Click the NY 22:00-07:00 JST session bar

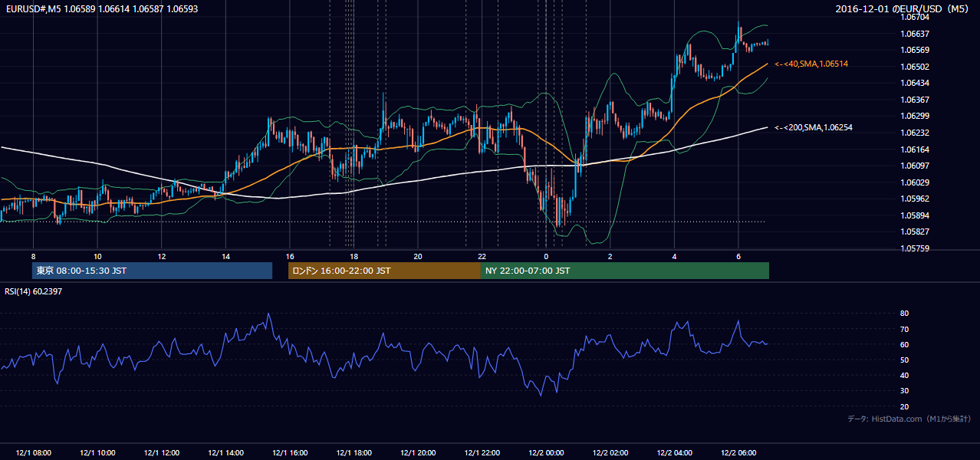625,271
